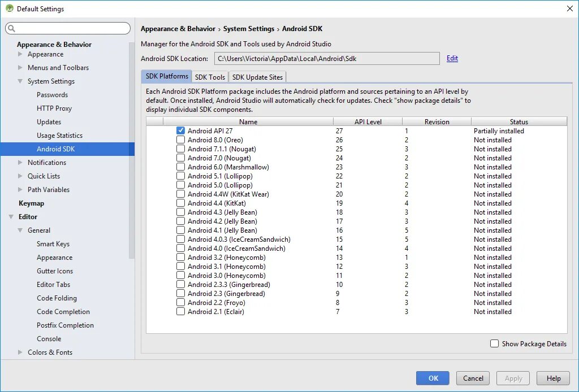Open Code Completion settings
Screen dimensions: 579x392
[63, 312]
